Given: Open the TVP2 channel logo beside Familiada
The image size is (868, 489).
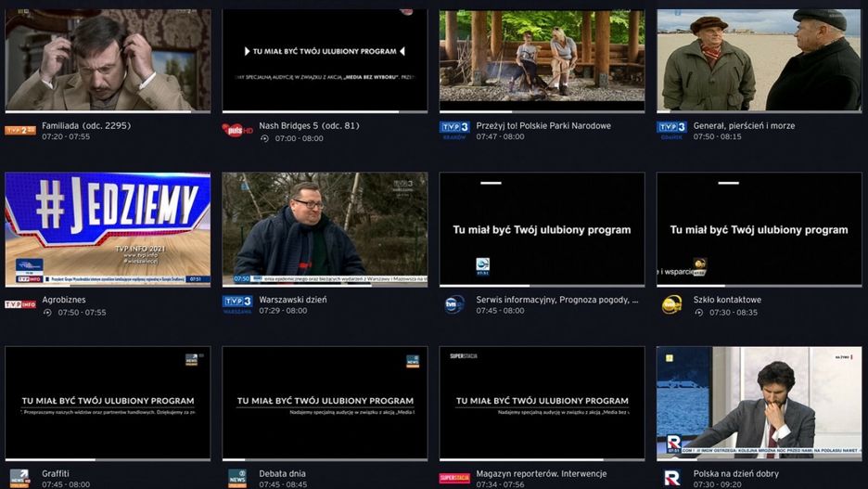Looking at the screenshot, I should pyautogui.click(x=20, y=131).
